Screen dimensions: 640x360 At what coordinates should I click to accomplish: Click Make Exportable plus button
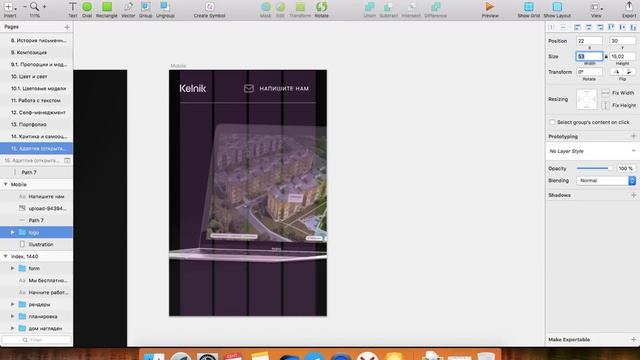click(x=633, y=339)
